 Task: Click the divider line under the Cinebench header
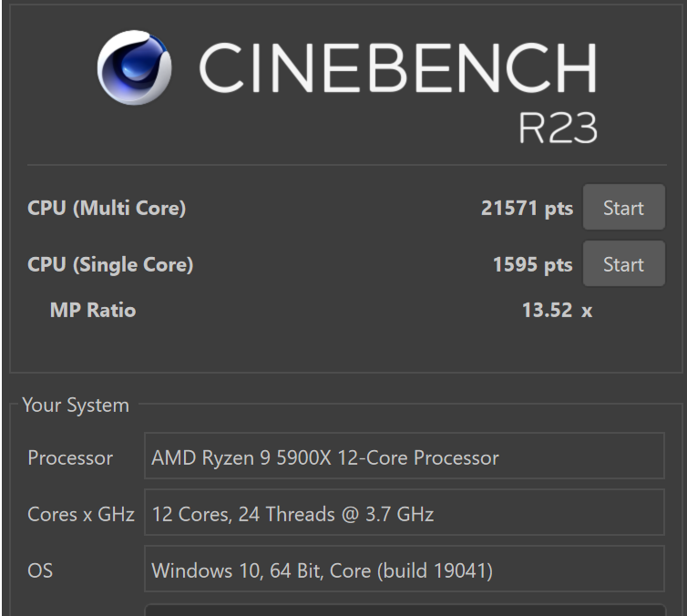click(x=346, y=165)
